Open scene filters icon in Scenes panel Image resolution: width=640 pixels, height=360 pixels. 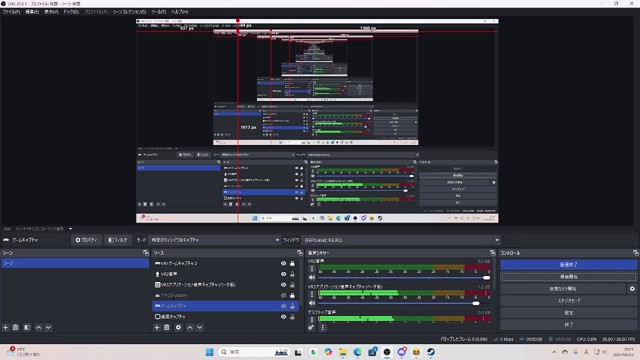(27, 327)
